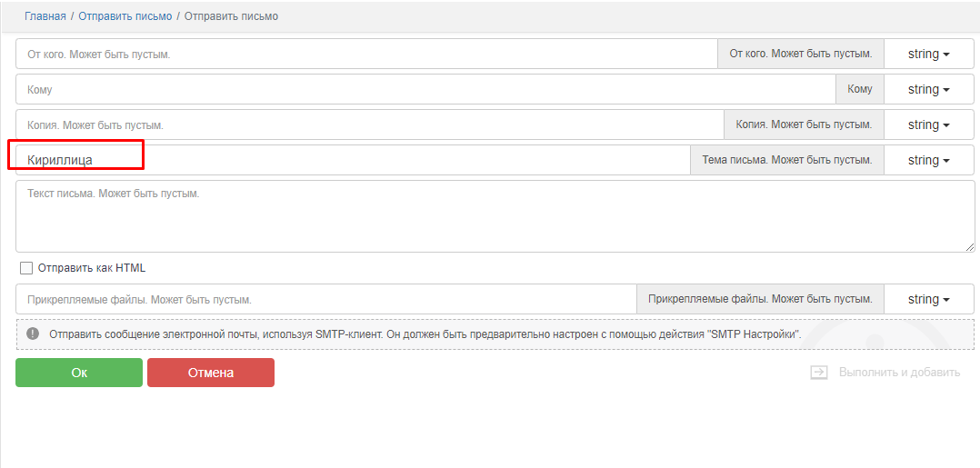The height and width of the screenshot is (468, 980).
Task: Expand the string dropdown for Тема письма row
Action: click(x=928, y=161)
